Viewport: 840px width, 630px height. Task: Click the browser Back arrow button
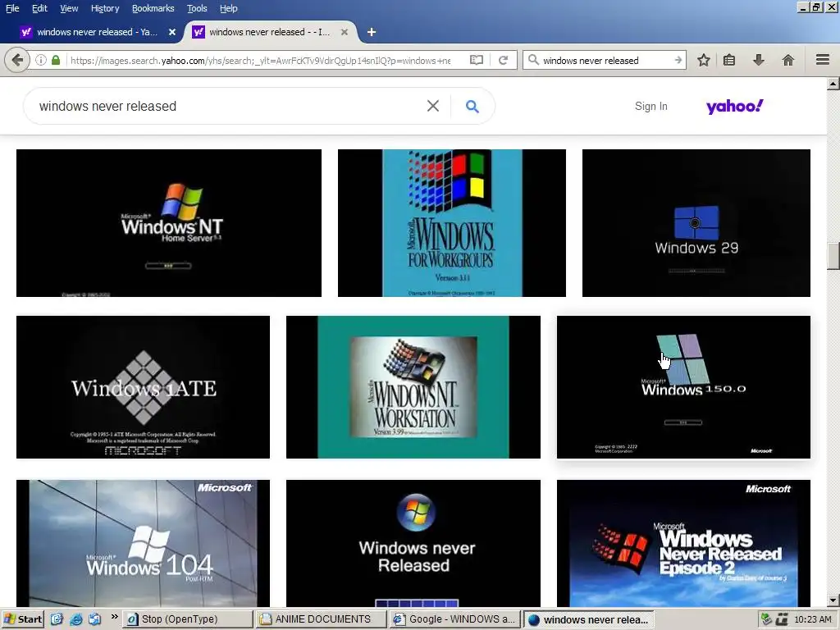(x=17, y=60)
